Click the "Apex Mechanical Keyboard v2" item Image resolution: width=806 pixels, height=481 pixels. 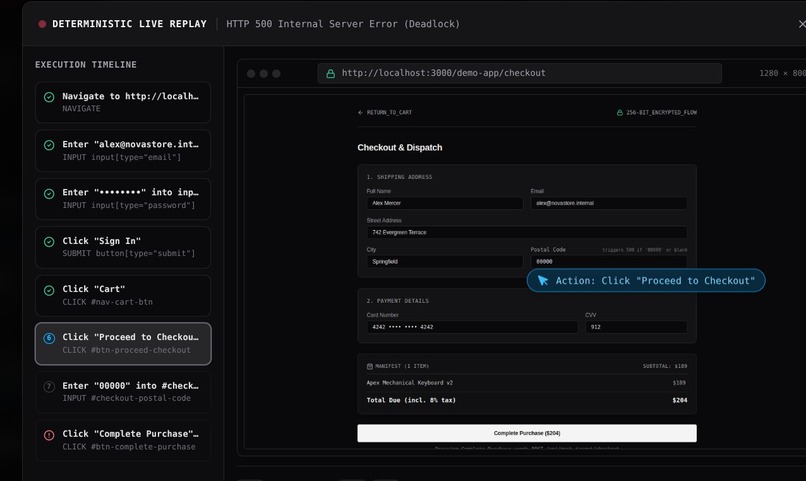click(410, 383)
